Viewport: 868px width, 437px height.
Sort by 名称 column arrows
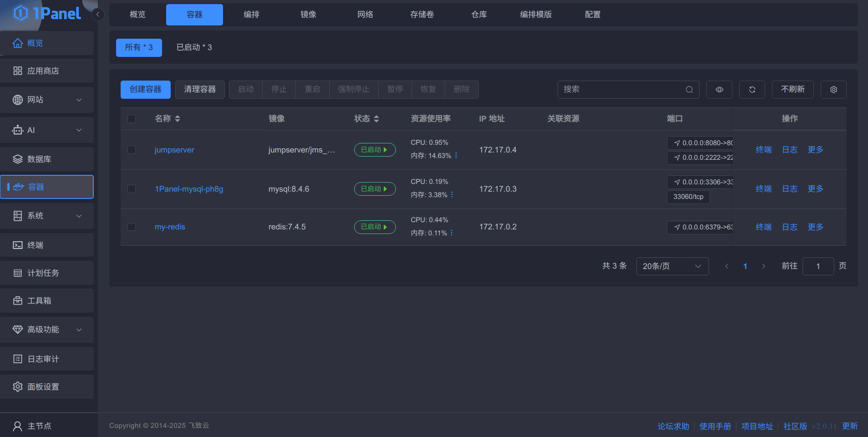pyautogui.click(x=178, y=119)
